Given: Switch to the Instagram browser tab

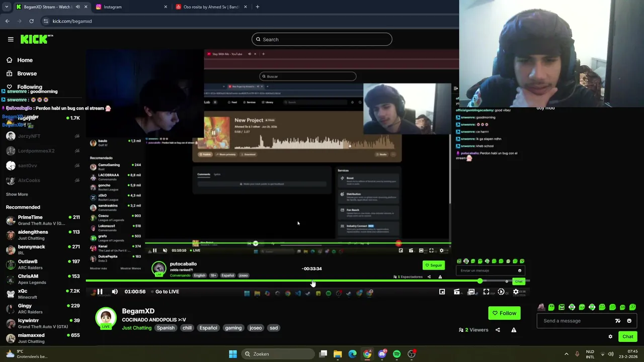Looking at the screenshot, I should (131, 7).
